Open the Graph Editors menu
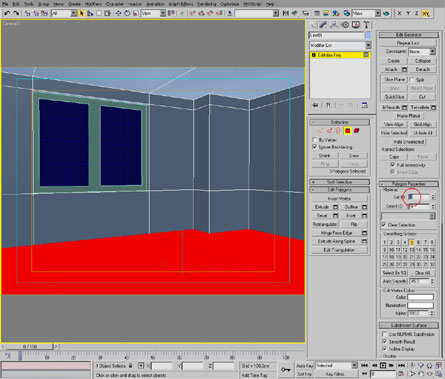Viewport: 445px width, 379px height. 180,4
